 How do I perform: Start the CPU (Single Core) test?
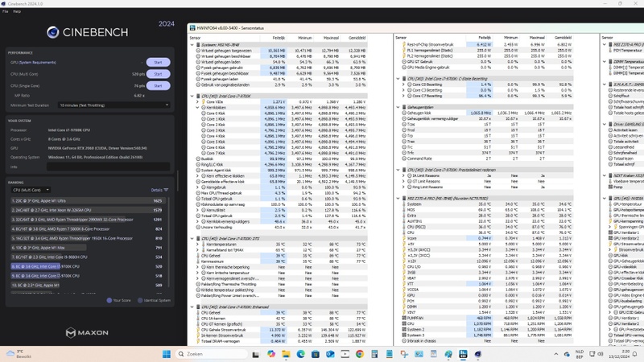click(x=158, y=86)
